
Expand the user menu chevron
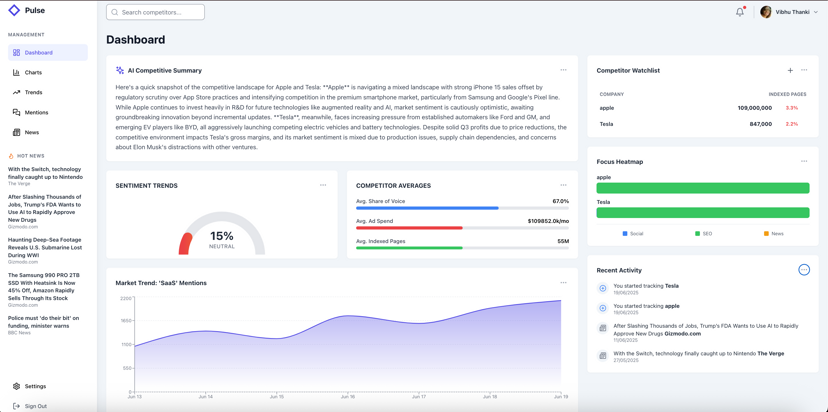[x=816, y=12]
